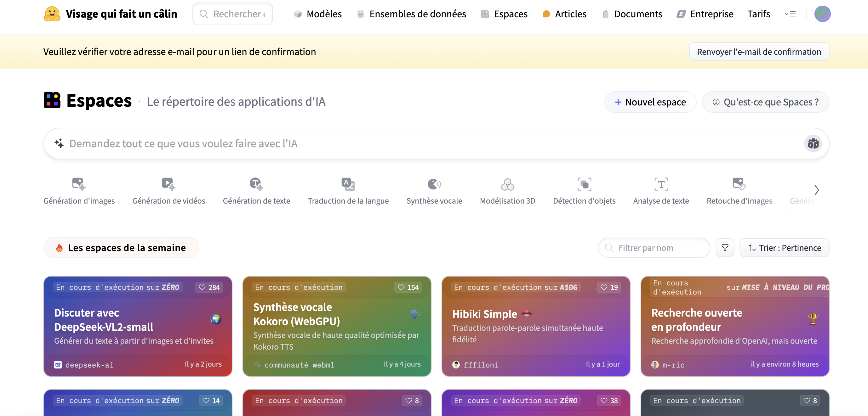Open Espaces in the navigation bar

coord(504,14)
